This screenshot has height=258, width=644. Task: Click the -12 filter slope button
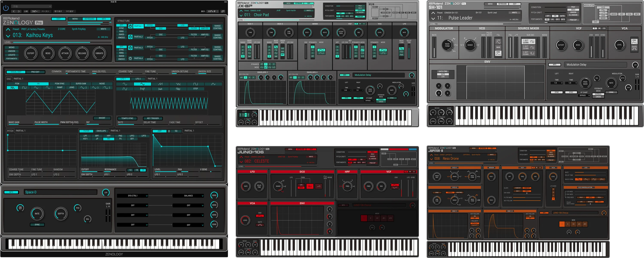130,170
